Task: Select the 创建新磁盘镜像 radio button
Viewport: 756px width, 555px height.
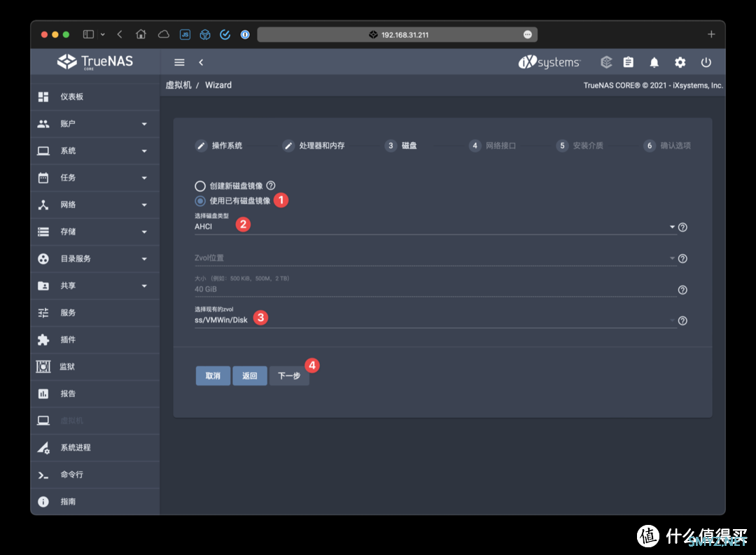Action: [200, 186]
